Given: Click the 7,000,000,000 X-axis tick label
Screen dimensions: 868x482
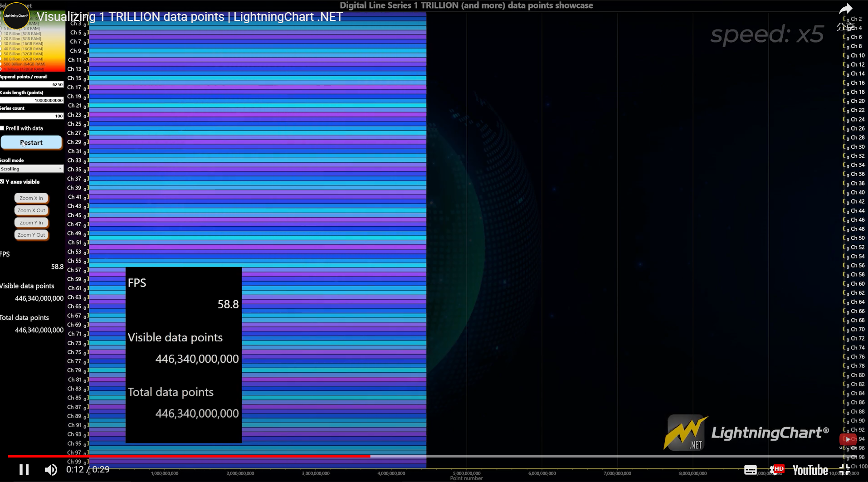Looking at the screenshot, I should (618, 473).
